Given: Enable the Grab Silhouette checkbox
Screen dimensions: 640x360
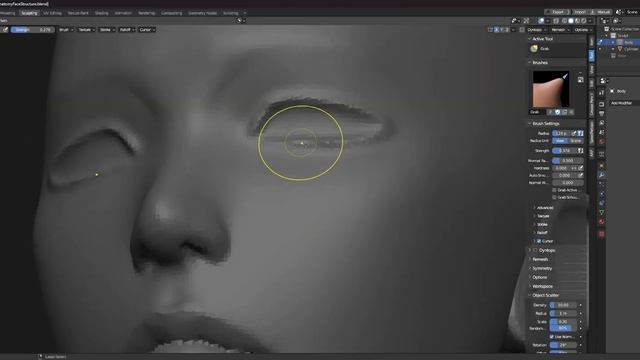Looking at the screenshot, I should pos(554,198).
